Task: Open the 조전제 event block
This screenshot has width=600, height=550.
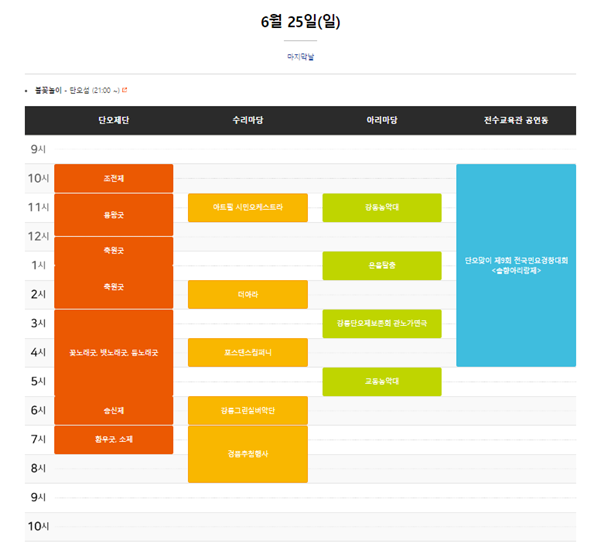Action: click(x=114, y=178)
